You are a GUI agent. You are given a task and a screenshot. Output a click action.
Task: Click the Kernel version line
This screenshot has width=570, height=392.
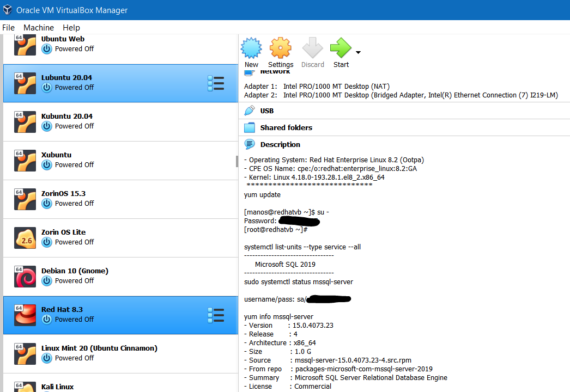314,177
